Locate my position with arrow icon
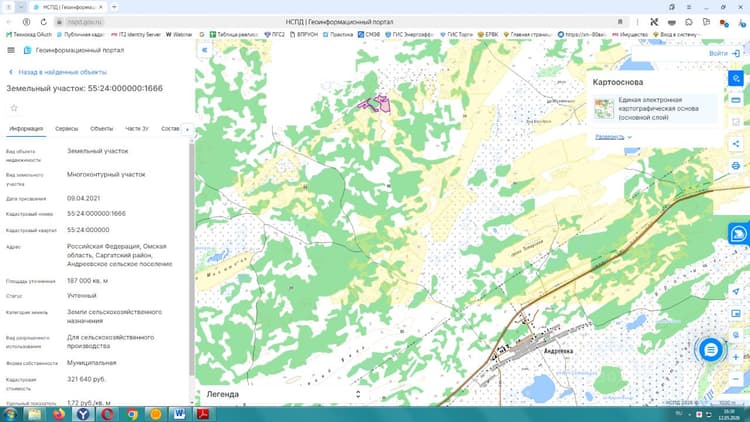 coord(736,291)
